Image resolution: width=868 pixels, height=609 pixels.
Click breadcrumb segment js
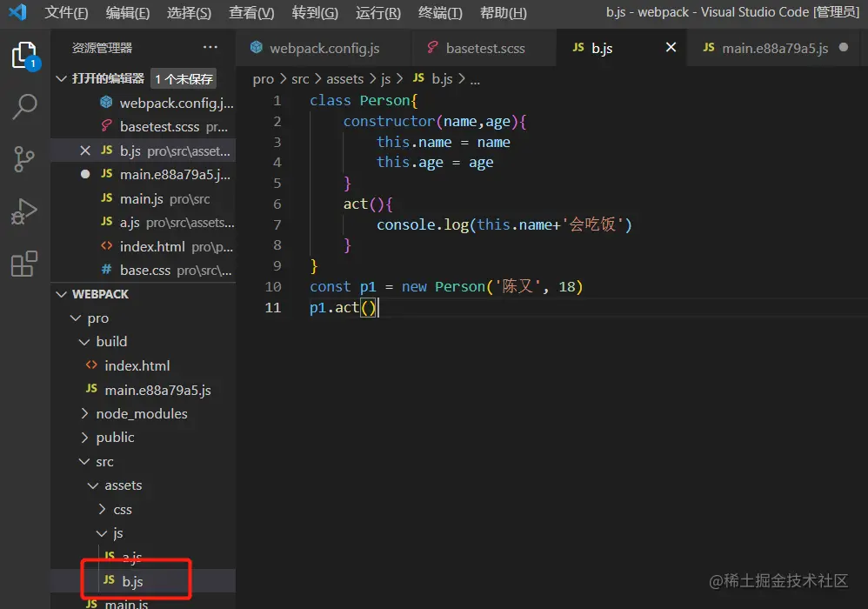pyautogui.click(x=386, y=79)
